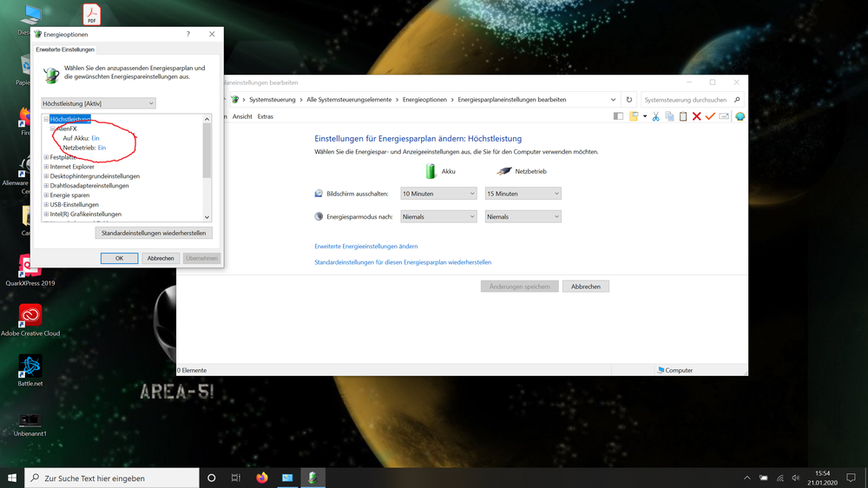Open Battle.net desktop icon
Screen dimensions: 868x488
tap(30, 366)
